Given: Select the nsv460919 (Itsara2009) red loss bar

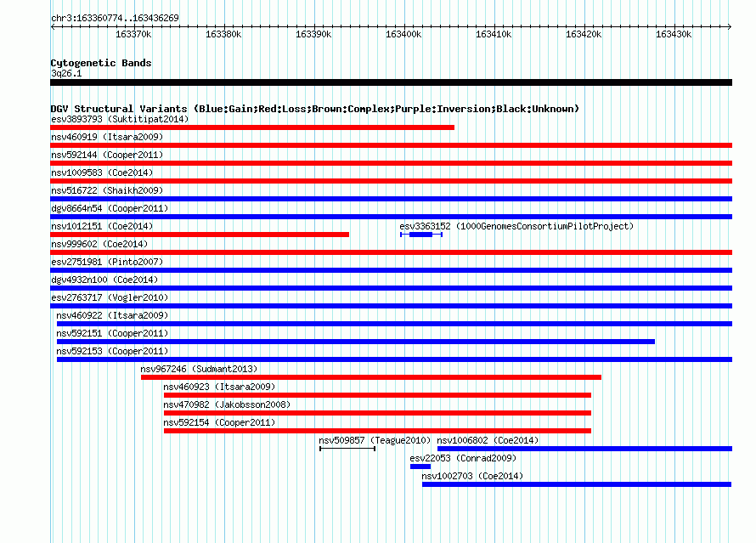Looking at the screenshot, I should click(391, 145).
